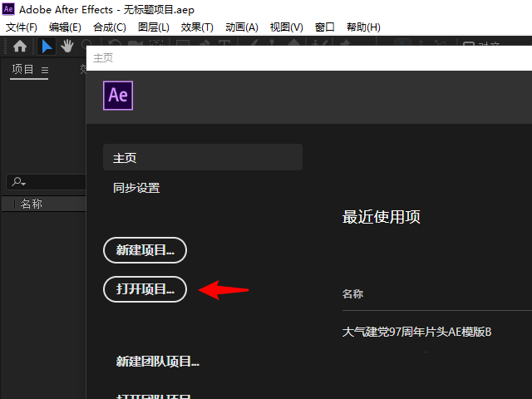The height and width of the screenshot is (399, 532).
Task: Select 主页 in the home sidebar
Action: point(203,157)
